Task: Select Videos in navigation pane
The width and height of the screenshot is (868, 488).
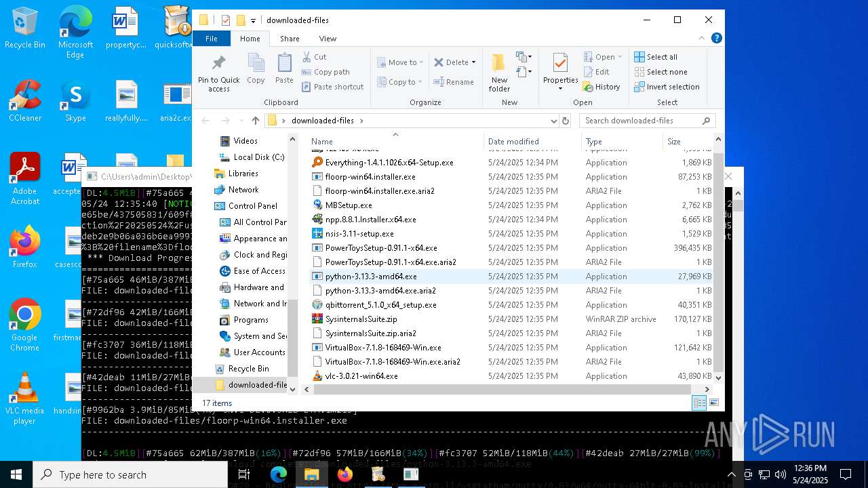Action: [245, 141]
